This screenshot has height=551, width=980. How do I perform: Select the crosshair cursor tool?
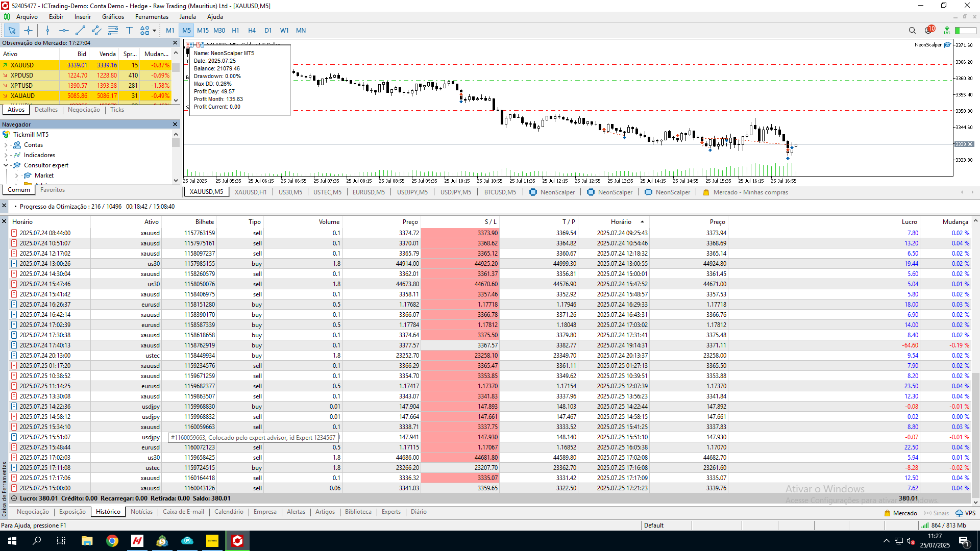[x=28, y=31]
